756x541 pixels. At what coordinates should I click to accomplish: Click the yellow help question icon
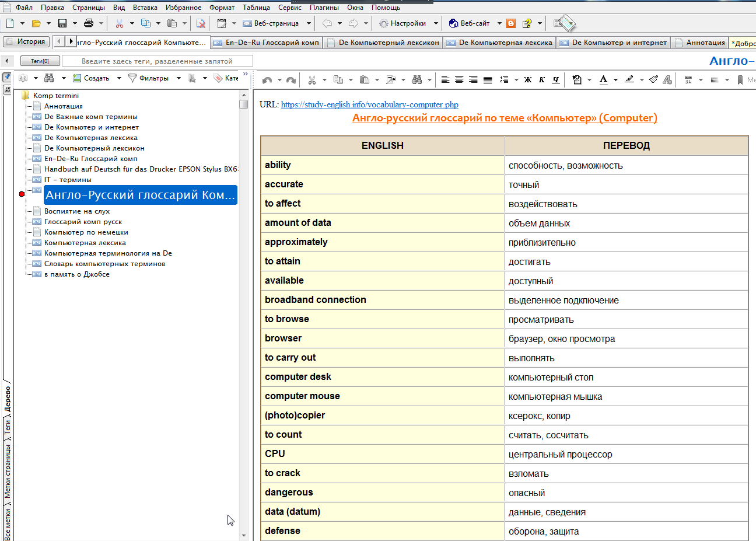click(527, 23)
